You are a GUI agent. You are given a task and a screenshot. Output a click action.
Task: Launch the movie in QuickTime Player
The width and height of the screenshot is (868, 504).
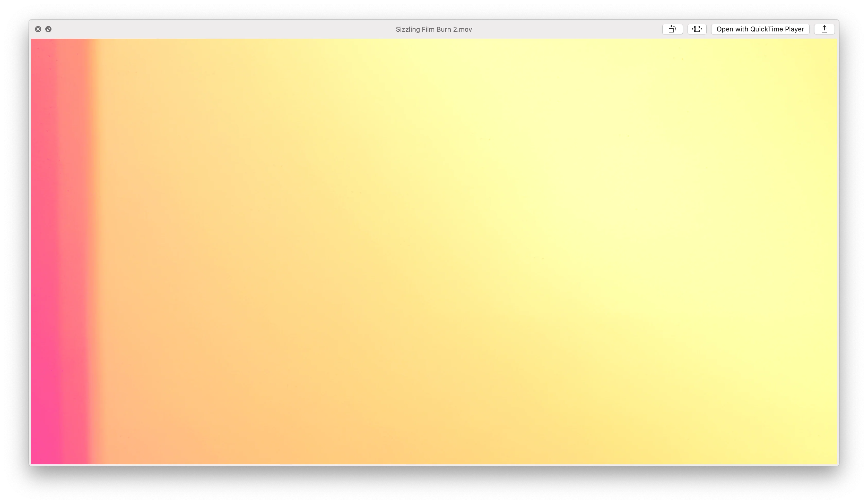(x=760, y=29)
